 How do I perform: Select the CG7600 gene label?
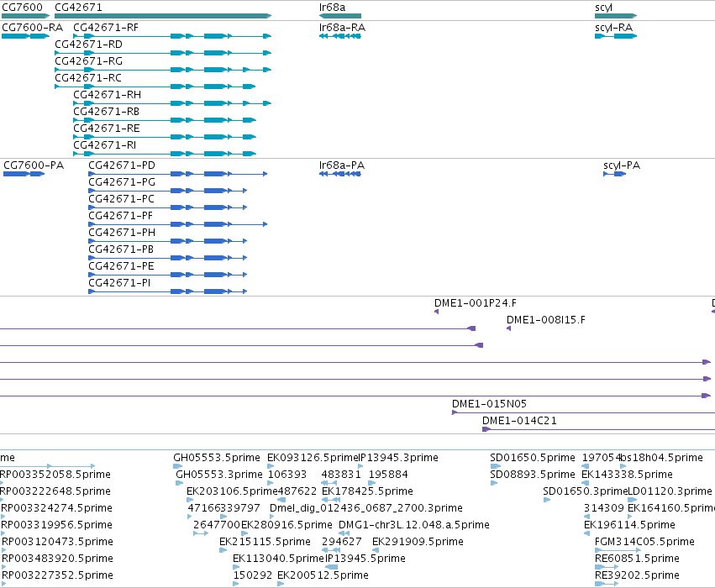[22, 8]
